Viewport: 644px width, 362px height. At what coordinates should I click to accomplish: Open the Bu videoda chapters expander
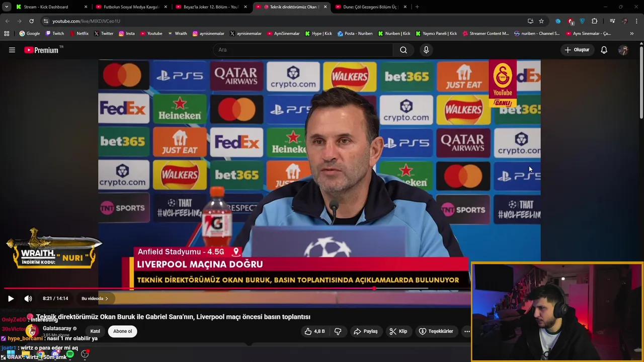point(95,299)
